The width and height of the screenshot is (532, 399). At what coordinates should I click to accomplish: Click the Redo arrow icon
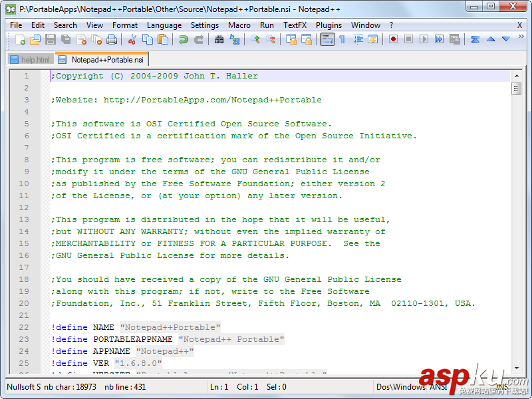tap(199, 39)
